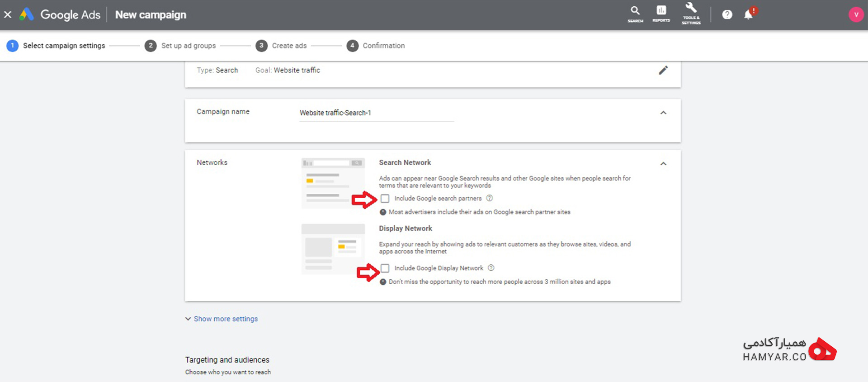Collapse the Networks section
Screen dimensions: 868x382
tap(663, 163)
